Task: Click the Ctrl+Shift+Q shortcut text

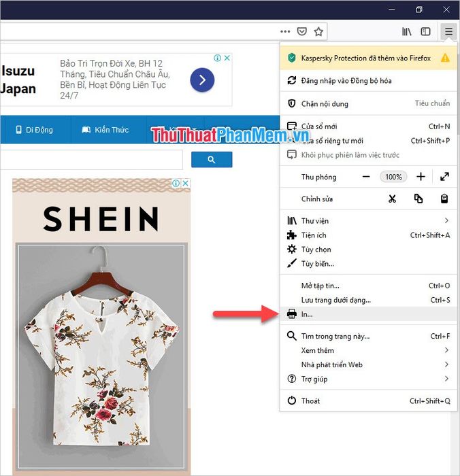Action: tap(429, 401)
